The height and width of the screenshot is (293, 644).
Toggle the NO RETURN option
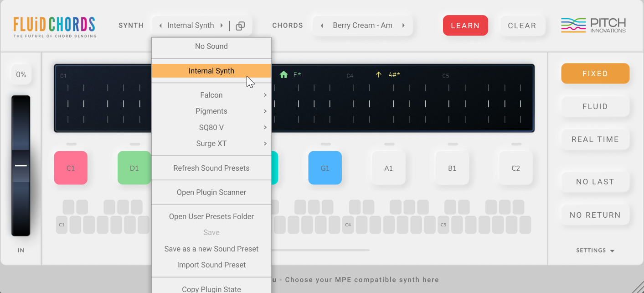[595, 215]
